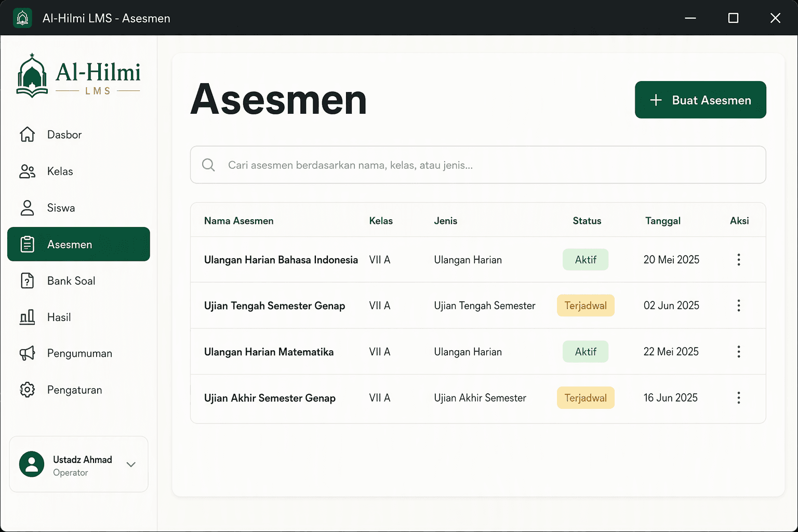
Task: Open actions menu for Ujian Akhir Semester Genap
Action: click(738, 398)
